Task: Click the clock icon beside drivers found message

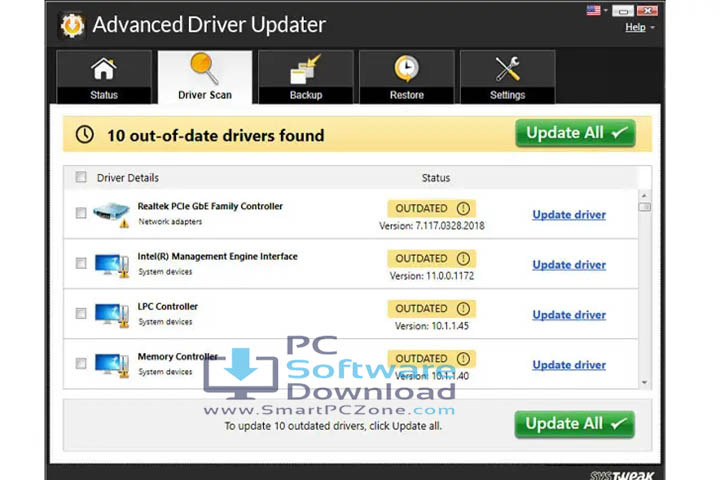Action: (85, 135)
